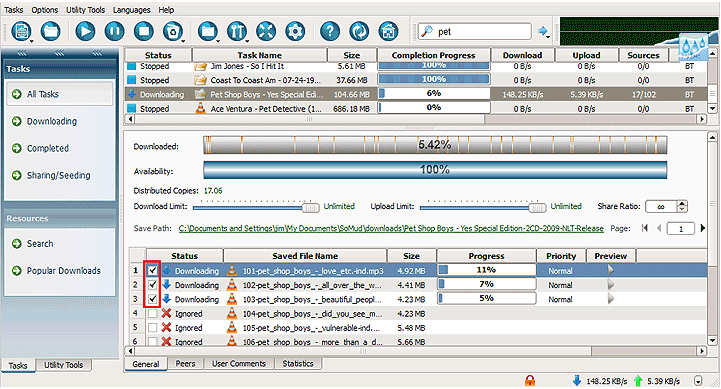Click the Download Limit slider handle

point(310,207)
